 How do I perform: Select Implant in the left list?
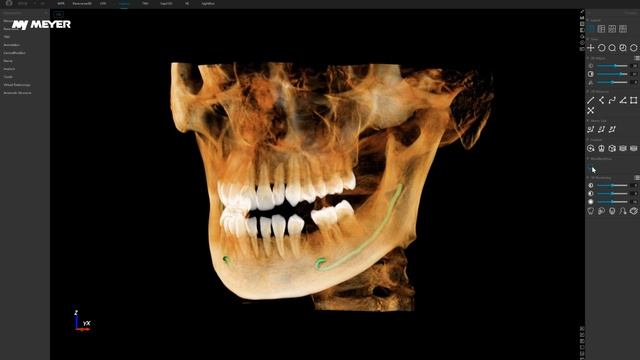click(x=9, y=69)
